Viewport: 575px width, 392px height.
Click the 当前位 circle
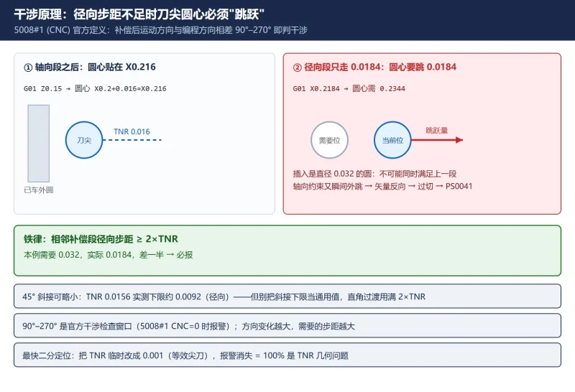click(392, 140)
